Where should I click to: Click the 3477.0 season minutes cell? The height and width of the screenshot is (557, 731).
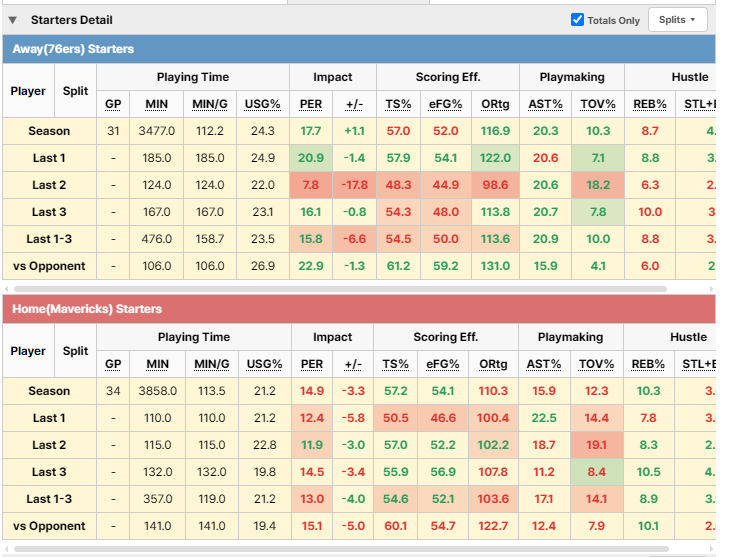(157, 131)
